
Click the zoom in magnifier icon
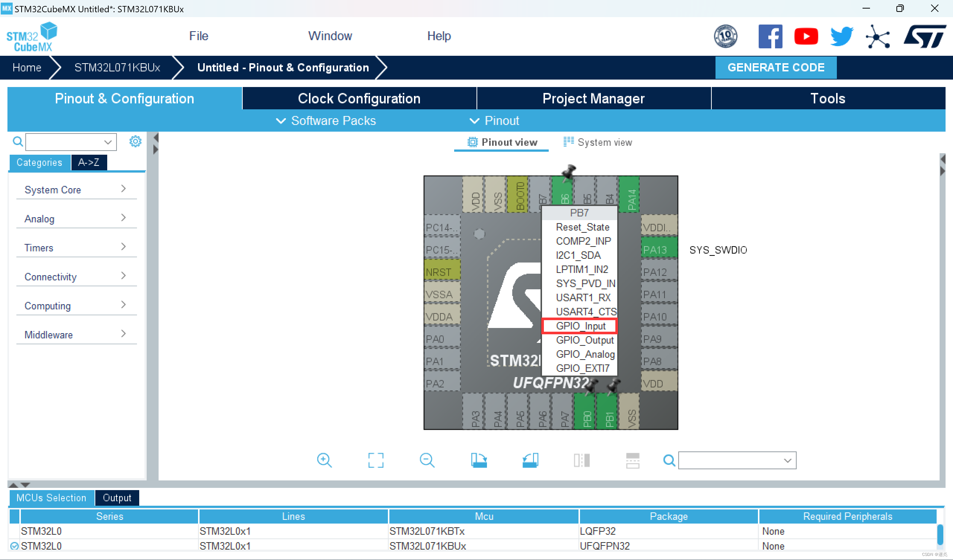[324, 460]
